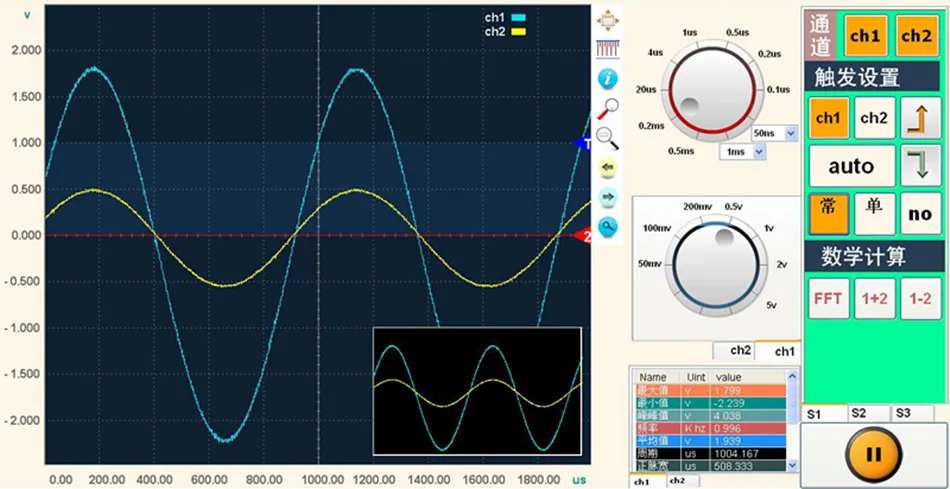950x489 pixels.
Task: Set trigger source ch2 under 触发设置
Action: [874, 118]
